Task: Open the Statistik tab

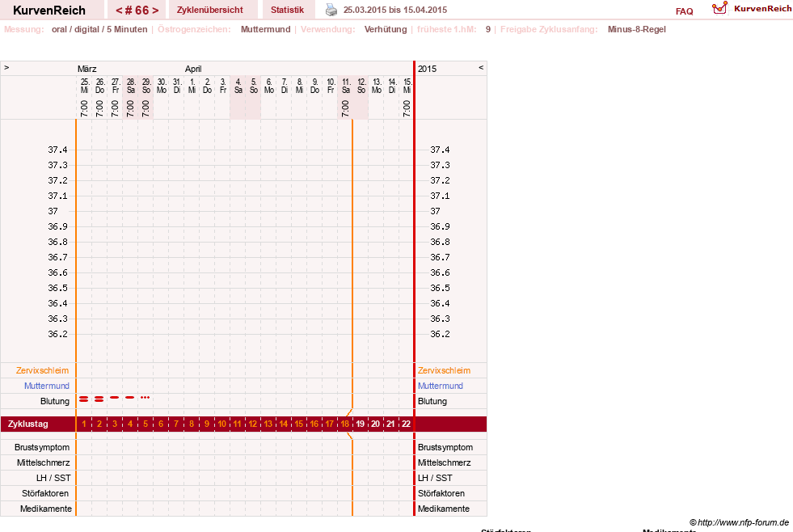Action: click(287, 10)
